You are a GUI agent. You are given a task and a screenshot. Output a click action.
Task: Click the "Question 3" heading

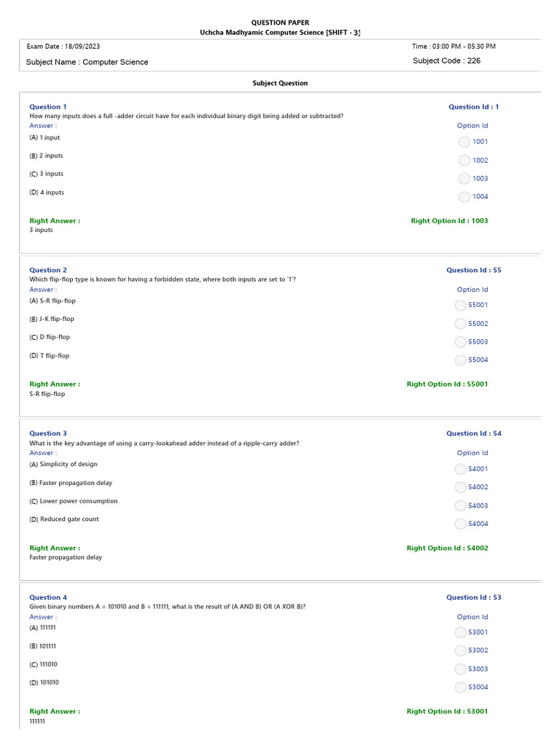click(47, 433)
